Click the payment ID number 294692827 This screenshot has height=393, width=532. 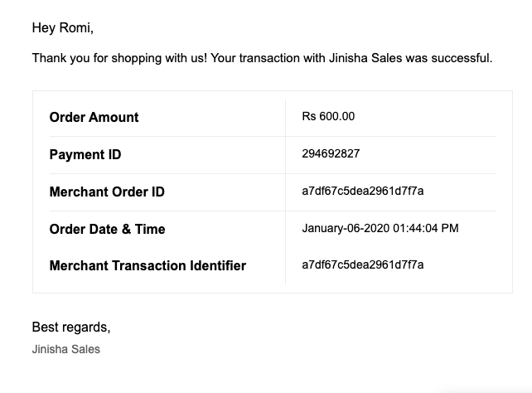[331, 153]
